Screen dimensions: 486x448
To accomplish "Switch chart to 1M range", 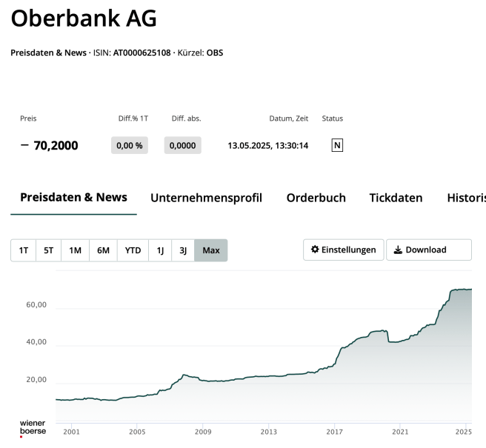I will [x=75, y=250].
